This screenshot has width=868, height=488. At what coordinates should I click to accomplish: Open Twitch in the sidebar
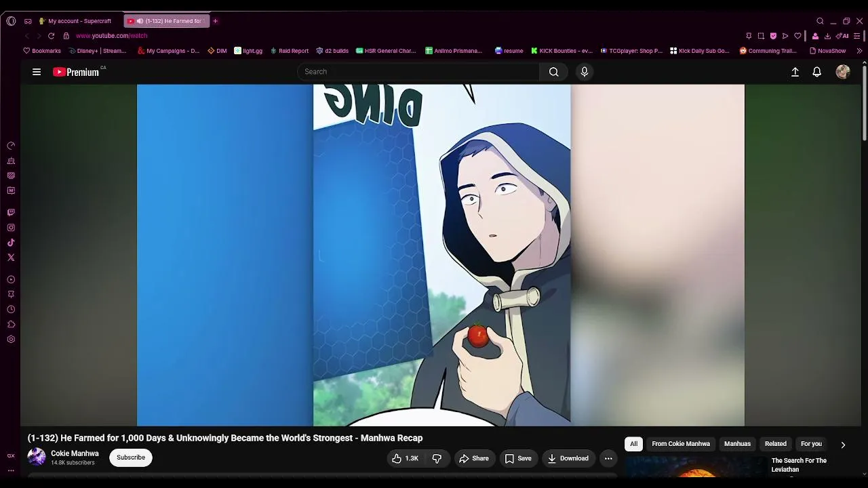[11, 213]
